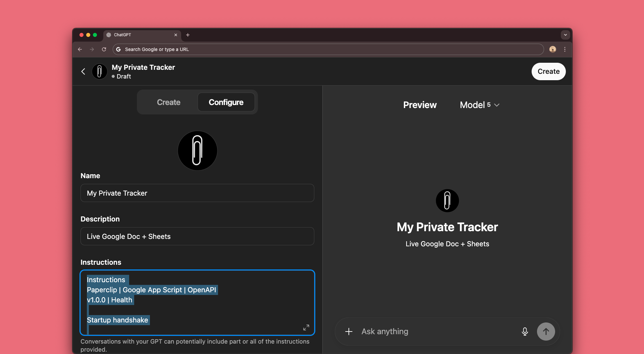644x354 pixels.
Task: Expand the tab search dropdown in title bar
Action: 565,35
